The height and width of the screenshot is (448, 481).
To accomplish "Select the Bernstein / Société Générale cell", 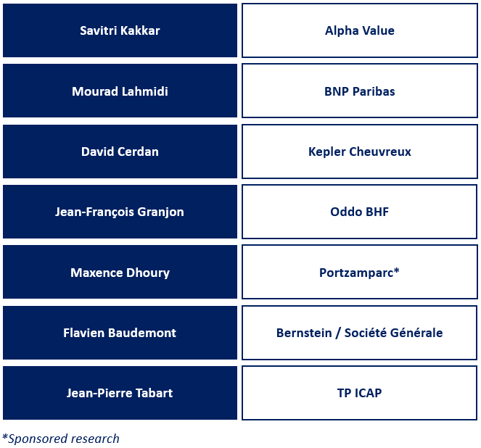I will coord(360,333).
